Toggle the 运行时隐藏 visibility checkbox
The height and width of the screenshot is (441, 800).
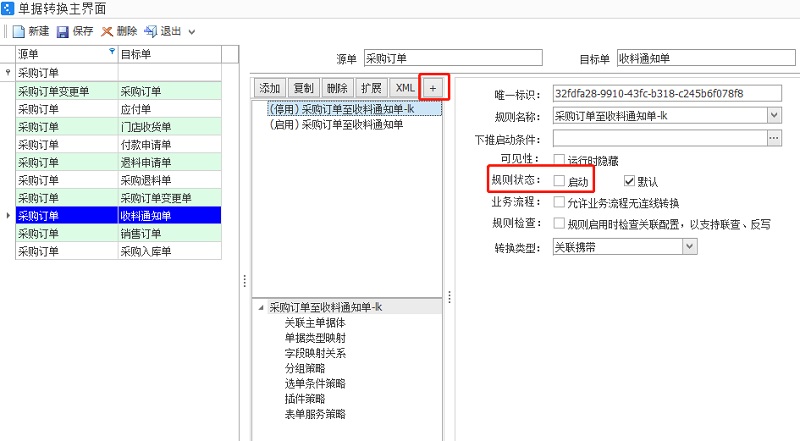(x=560, y=159)
